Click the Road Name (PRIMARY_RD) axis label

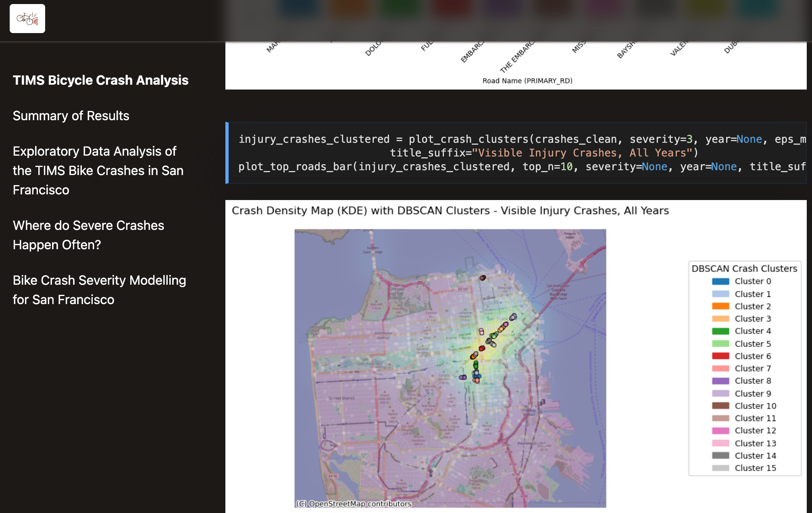click(527, 81)
